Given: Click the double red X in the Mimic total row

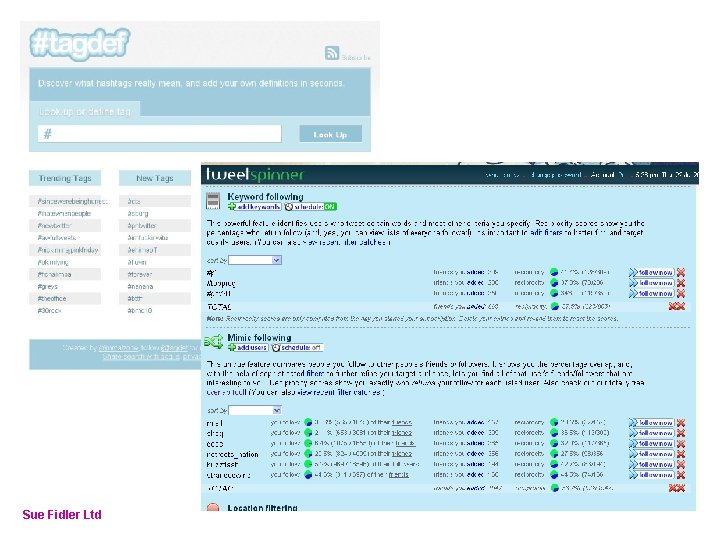Looking at the screenshot, I should pos(677,488).
